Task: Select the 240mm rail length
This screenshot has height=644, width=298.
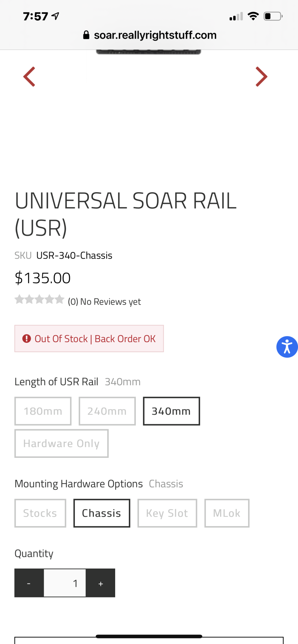Action: [107, 411]
